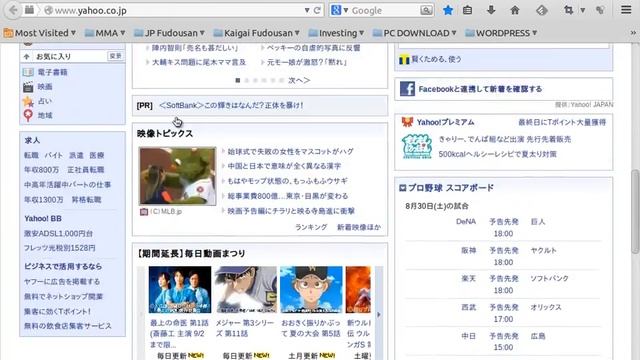Click the Google search input field
Screen dimensions: 640x360
pos(384,11)
